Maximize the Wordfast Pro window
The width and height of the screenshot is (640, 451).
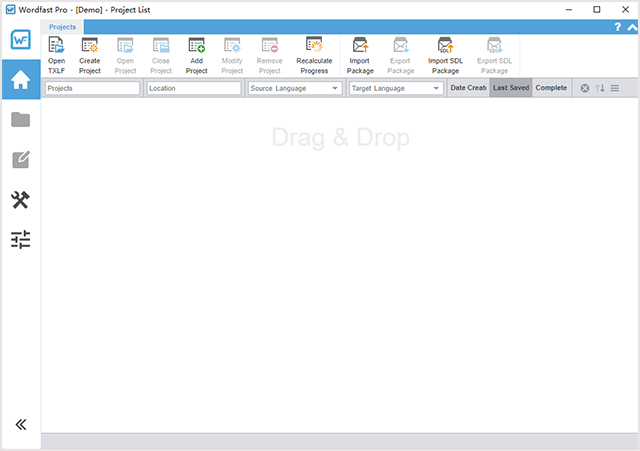[597, 9]
